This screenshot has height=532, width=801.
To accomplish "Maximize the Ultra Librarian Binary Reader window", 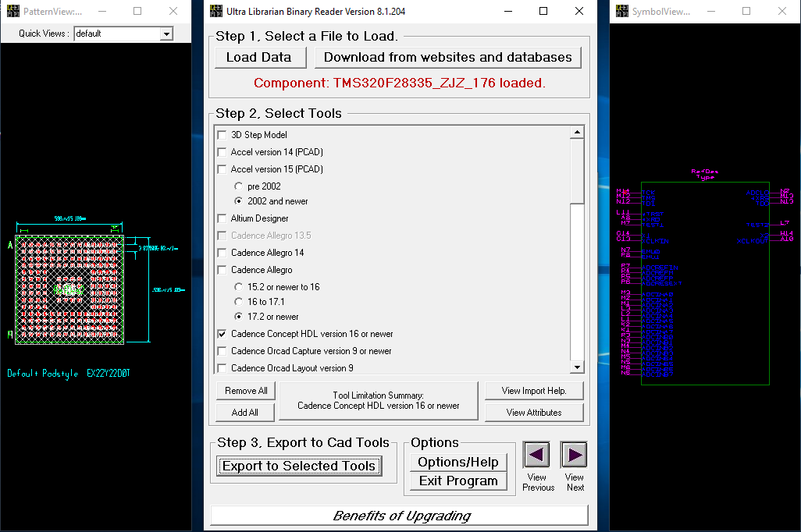I will 543,11.
